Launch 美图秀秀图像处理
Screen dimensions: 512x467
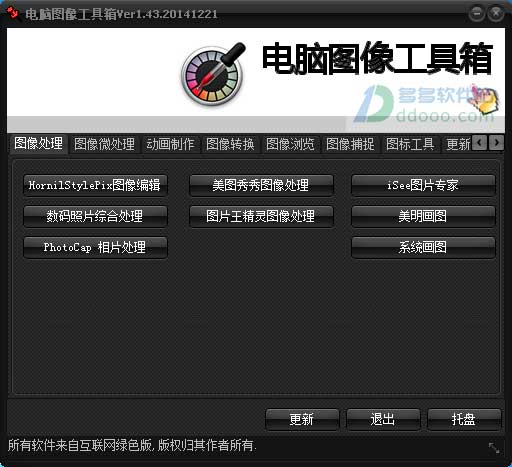point(261,185)
